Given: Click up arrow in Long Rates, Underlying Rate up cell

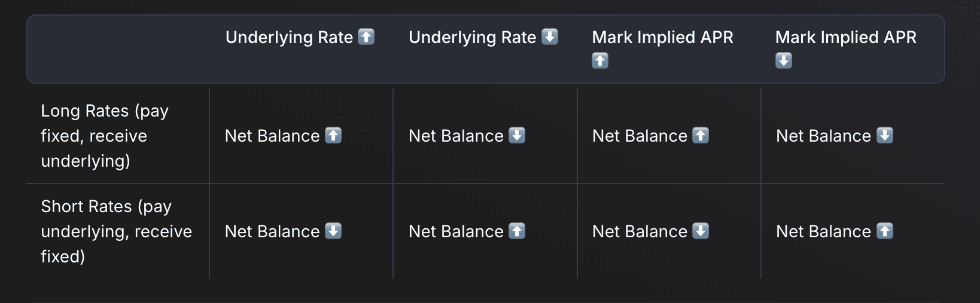Looking at the screenshot, I should coord(333,135).
